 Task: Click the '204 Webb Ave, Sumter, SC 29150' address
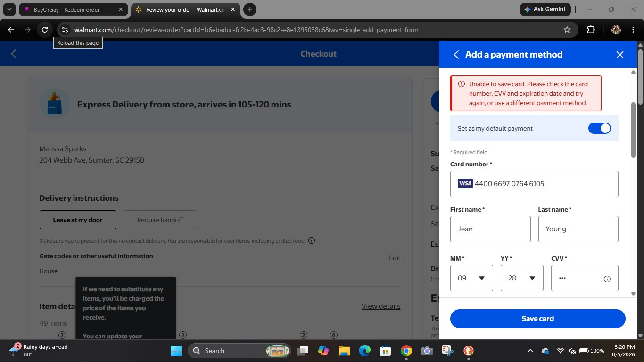[92, 160]
